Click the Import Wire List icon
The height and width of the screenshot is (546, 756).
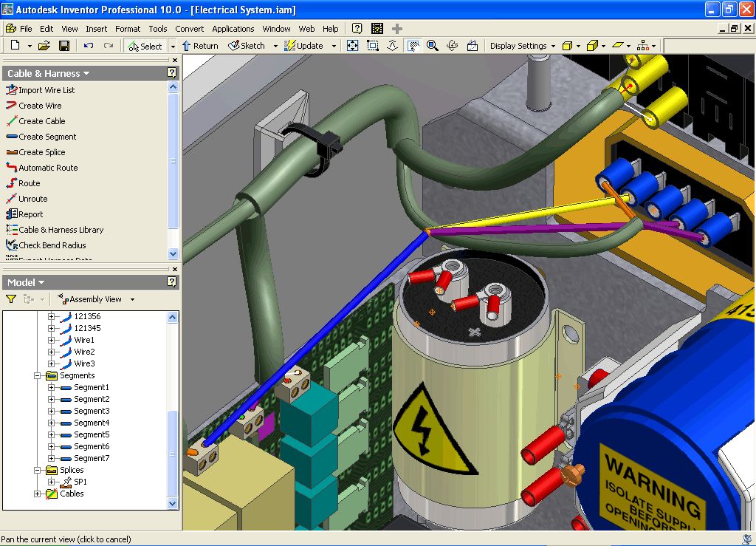point(12,89)
